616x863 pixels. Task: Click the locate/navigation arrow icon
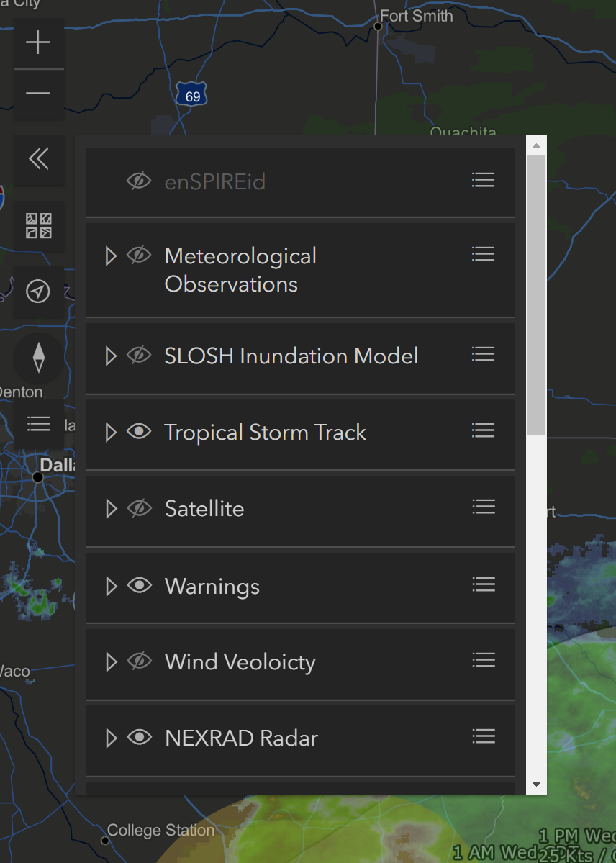(x=38, y=292)
